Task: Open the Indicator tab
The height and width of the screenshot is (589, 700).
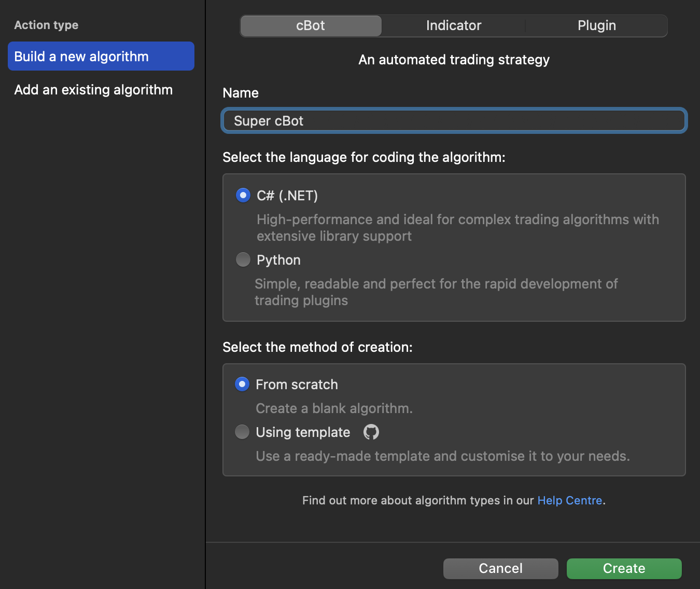Action: tap(454, 25)
